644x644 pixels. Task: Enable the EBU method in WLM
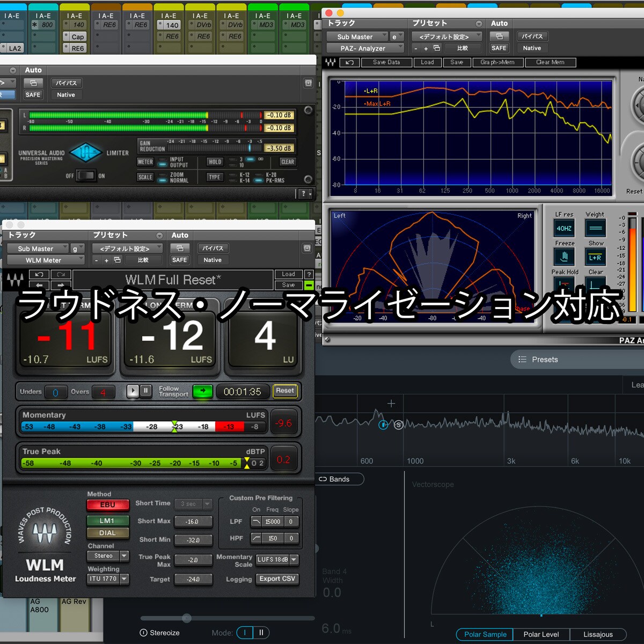click(108, 505)
